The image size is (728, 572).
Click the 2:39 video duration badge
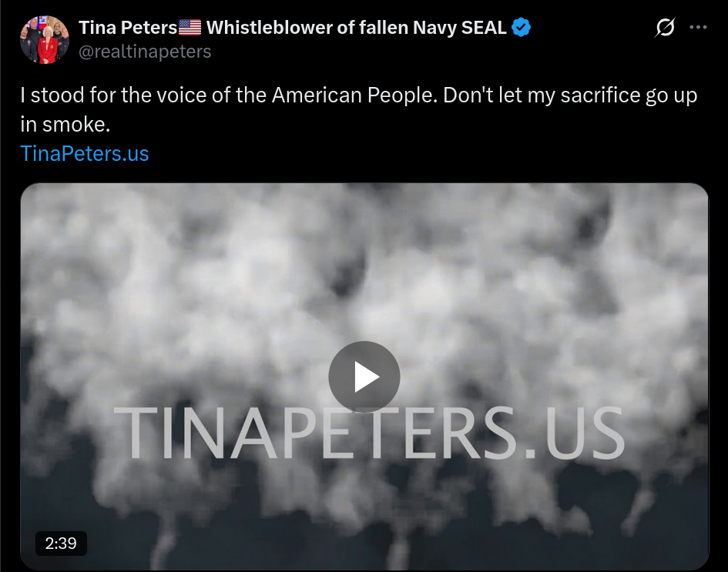pos(61,544)
